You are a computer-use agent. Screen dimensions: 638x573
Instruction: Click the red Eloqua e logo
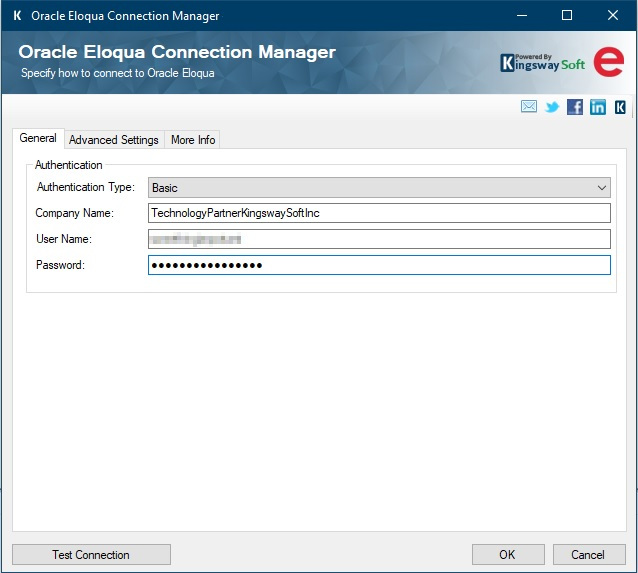608,62
